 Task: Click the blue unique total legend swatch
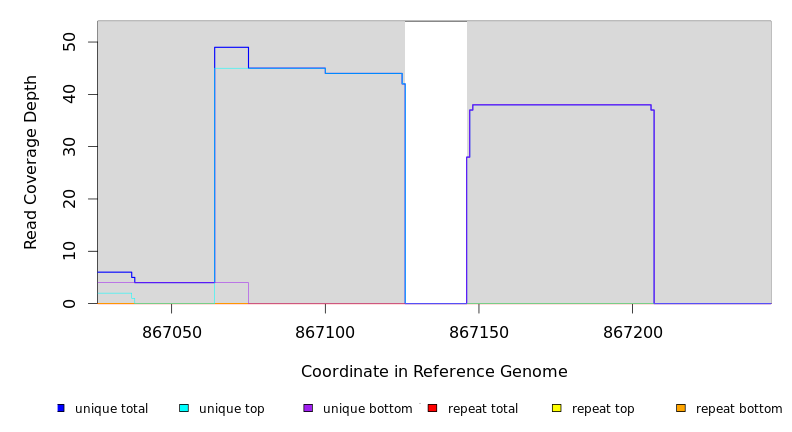pyautogui.click(x=61, y=408)
